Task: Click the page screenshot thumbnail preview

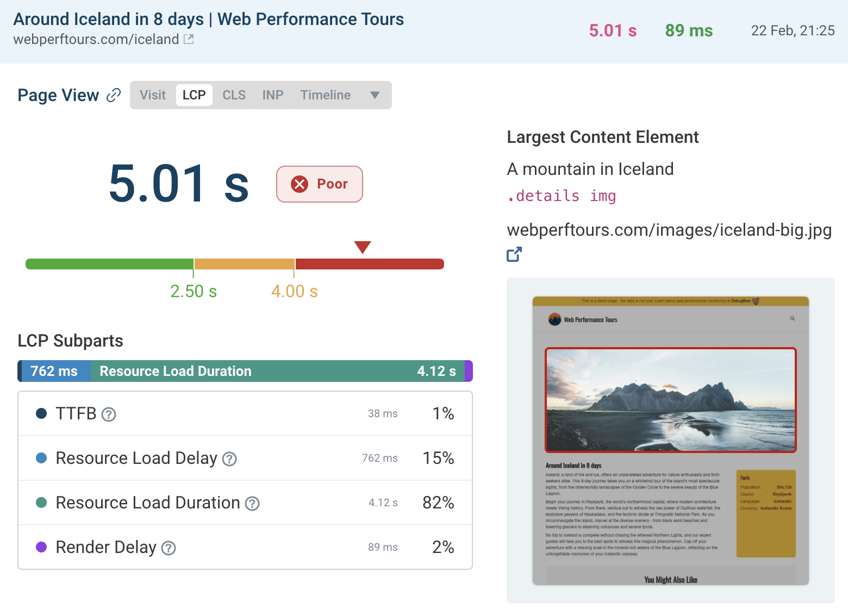Action: point(670,440)
